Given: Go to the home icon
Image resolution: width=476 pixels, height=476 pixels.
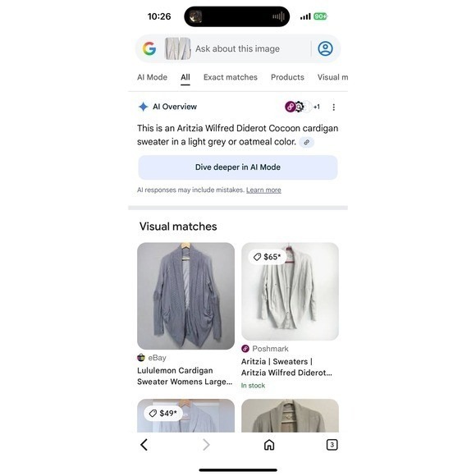Looking at the screenshot, I should (x=269, y=445).
